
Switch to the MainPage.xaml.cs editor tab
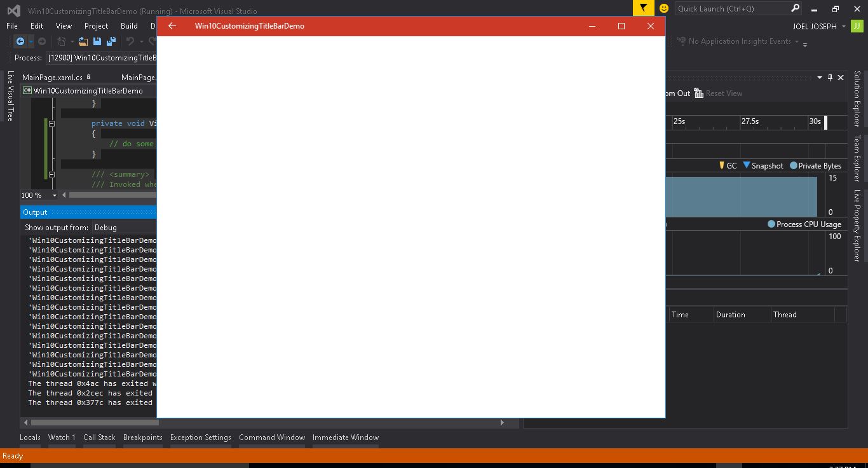tap(52, 78)
